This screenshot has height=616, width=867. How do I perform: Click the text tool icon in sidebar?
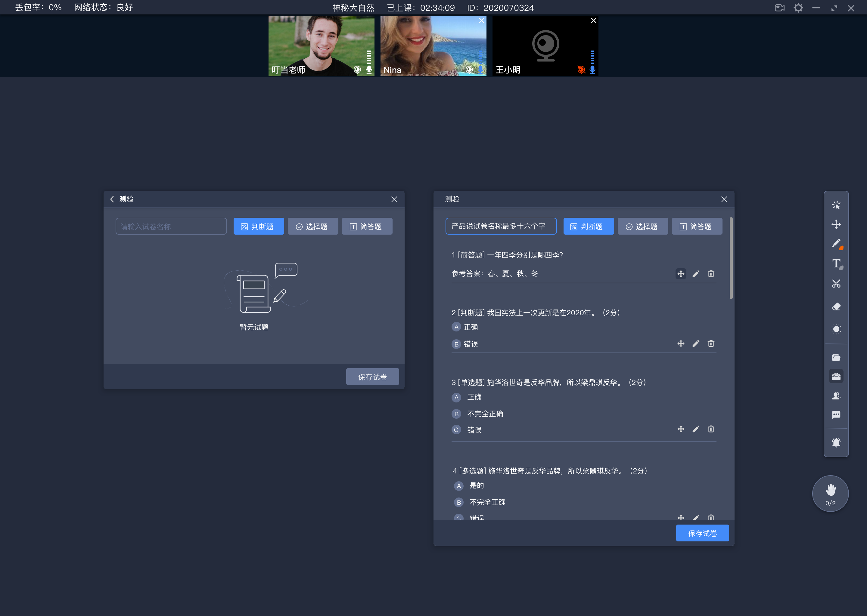(837, 264)
